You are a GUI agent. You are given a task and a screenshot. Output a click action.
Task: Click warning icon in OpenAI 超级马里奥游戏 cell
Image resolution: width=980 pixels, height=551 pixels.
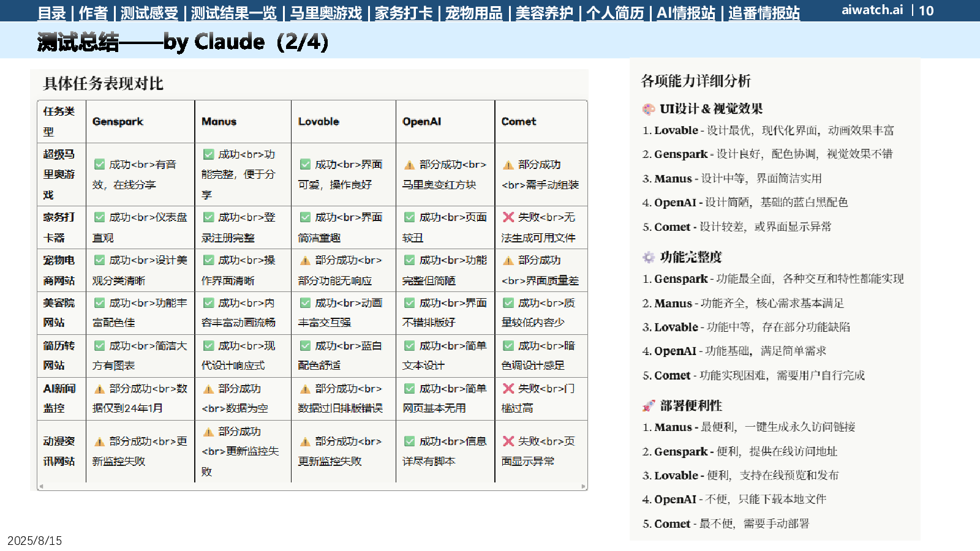(x=409, y=165)
